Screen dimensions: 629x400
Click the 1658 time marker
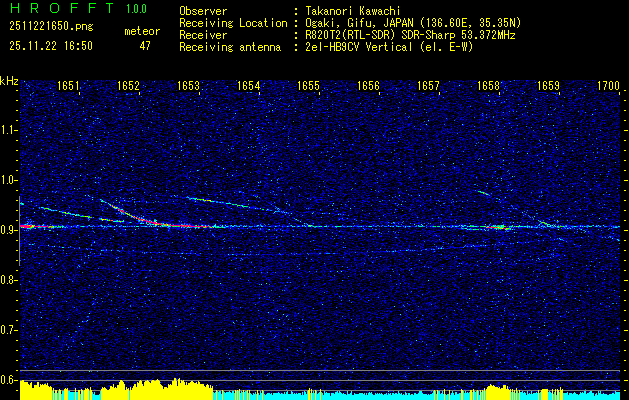(488, 87)
